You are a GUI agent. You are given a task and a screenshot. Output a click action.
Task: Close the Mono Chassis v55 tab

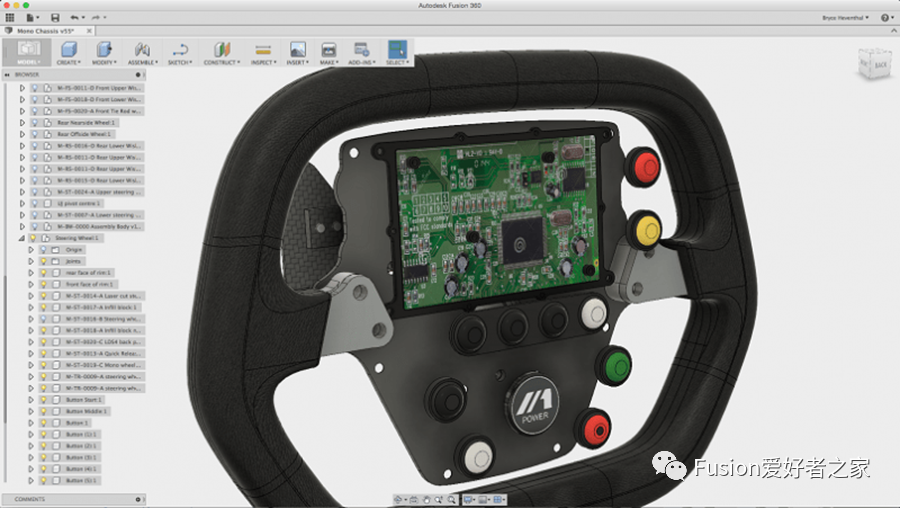point(89,31)
